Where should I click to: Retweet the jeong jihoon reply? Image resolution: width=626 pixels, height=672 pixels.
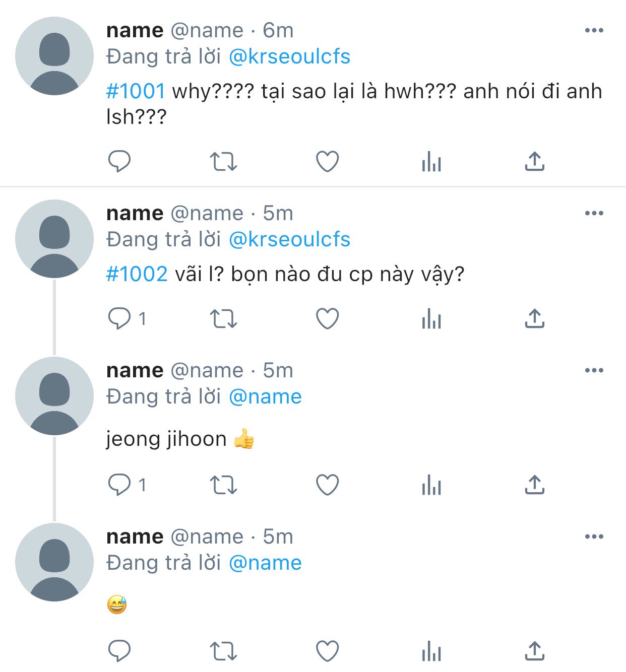pos(223,485)
